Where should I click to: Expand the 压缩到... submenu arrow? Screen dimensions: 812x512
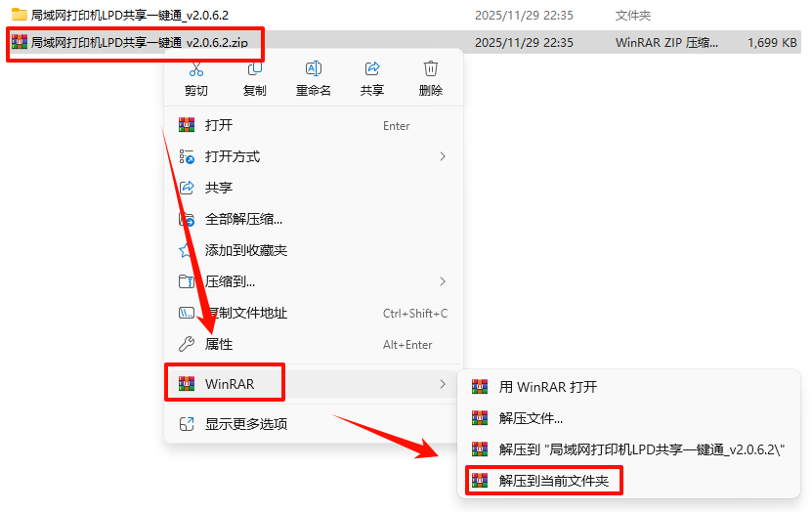443,281
